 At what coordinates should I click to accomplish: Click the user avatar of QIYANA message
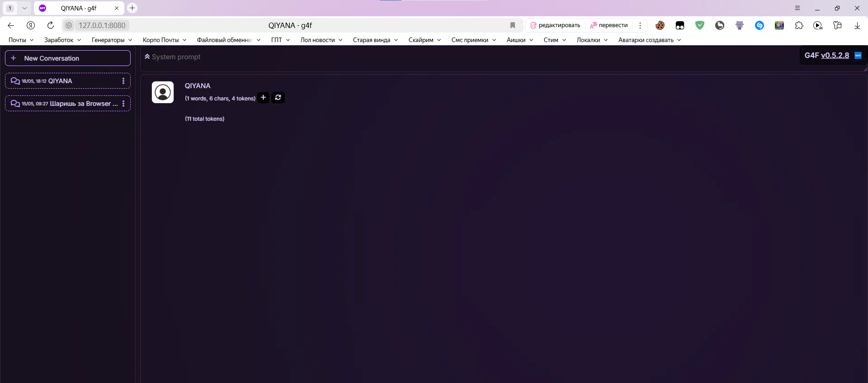pos(163,92)
